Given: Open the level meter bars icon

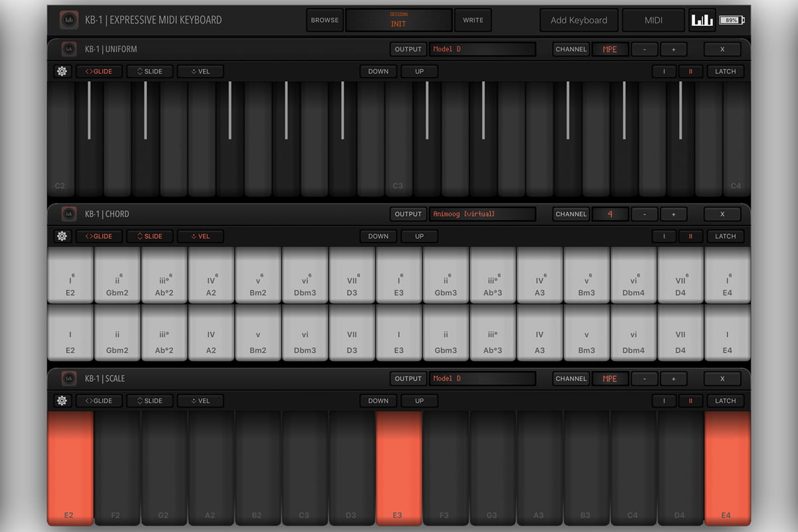Looking at the screenshot, I should [702, 20].
